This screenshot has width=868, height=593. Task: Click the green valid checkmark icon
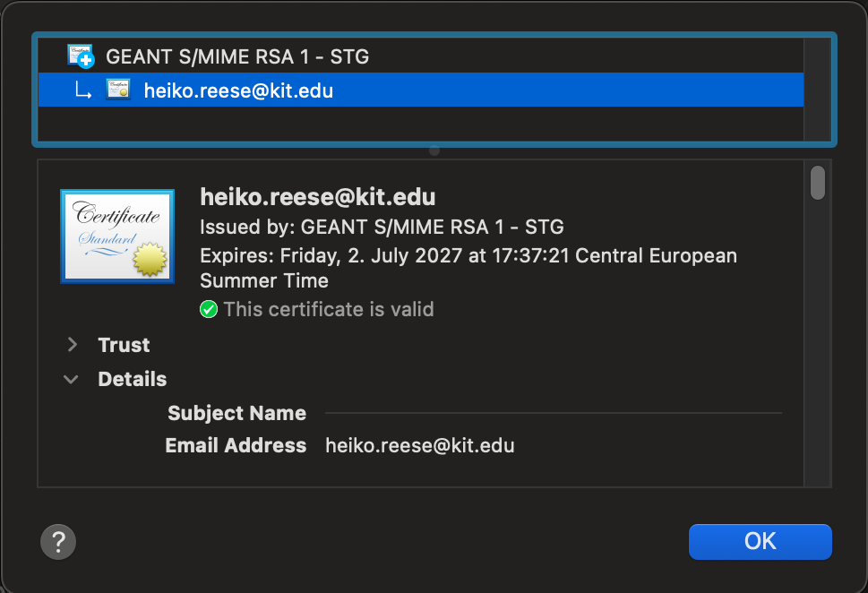point(209,309)
